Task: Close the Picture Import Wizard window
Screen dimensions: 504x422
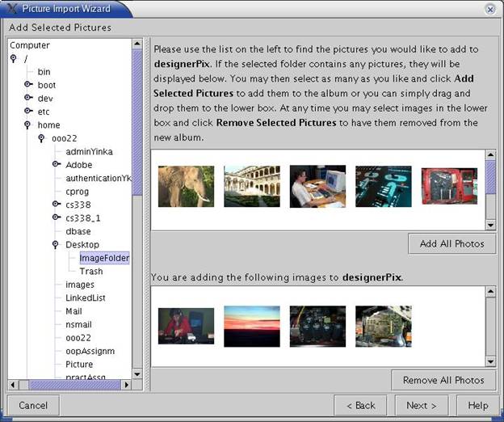Action: [490, 9]
